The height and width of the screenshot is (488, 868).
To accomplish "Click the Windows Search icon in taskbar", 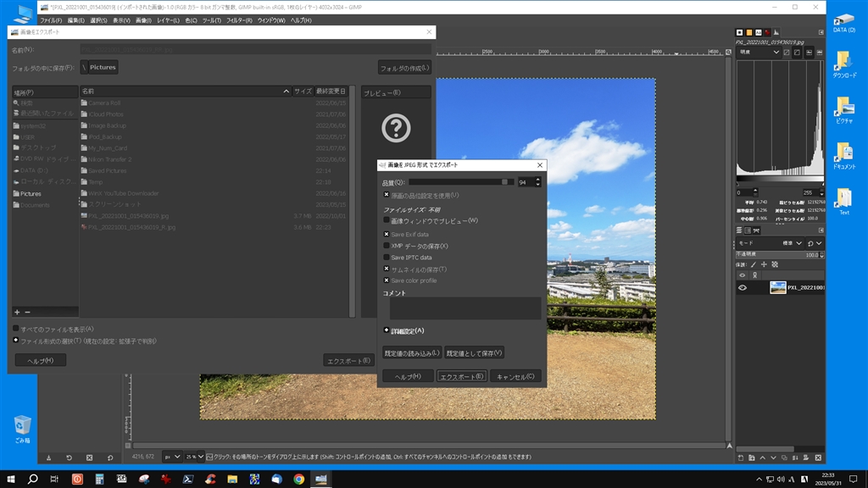I will (x=33, y=479).
